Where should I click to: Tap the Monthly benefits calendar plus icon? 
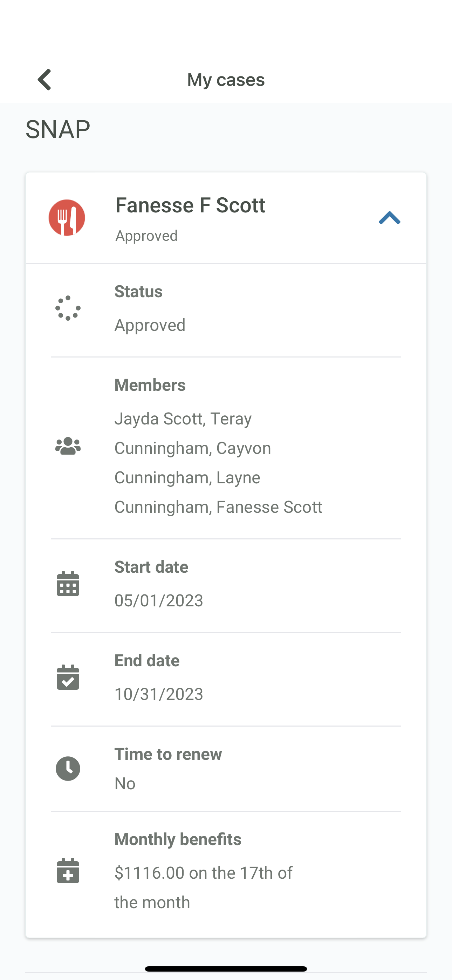pyautogui.click(x=68, y=870)
